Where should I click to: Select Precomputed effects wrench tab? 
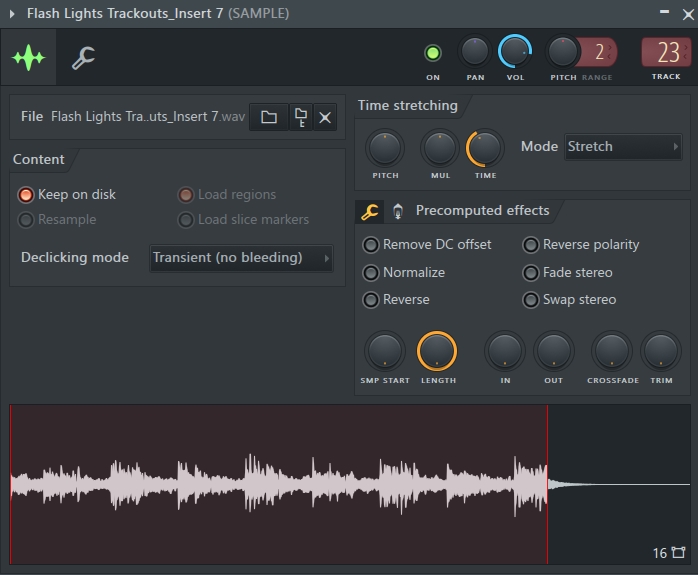(x=369, y=211)
